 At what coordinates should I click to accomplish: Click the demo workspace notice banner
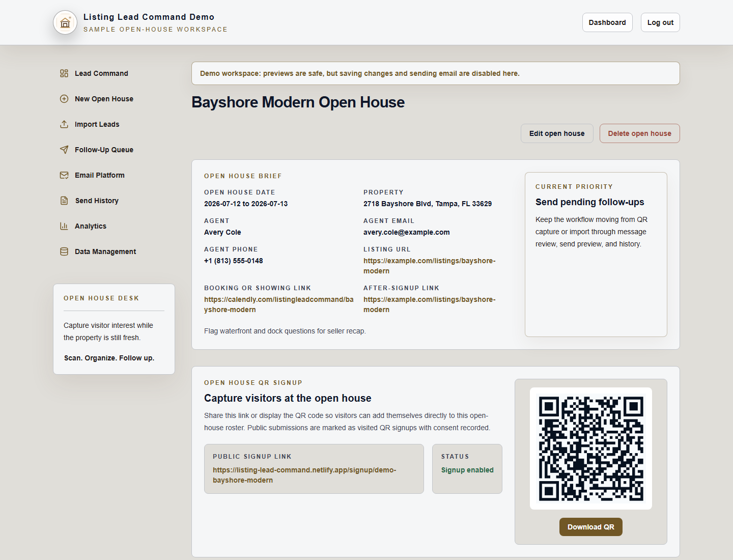coord(436,73)
